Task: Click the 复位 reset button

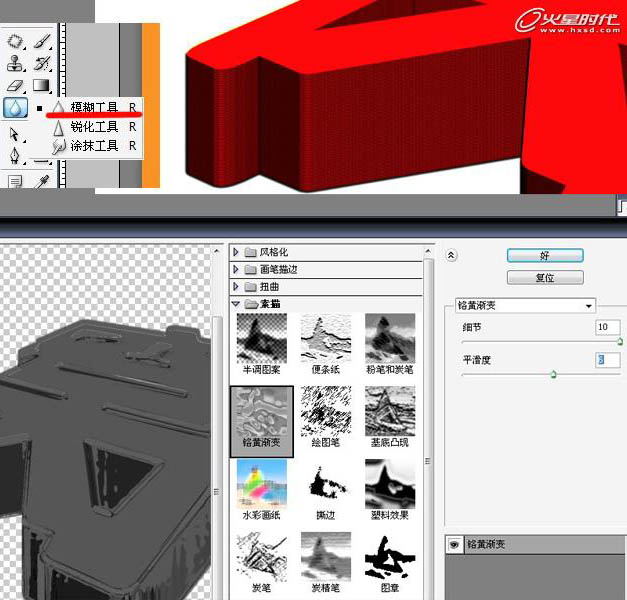Action: click(x=545, y=277)
